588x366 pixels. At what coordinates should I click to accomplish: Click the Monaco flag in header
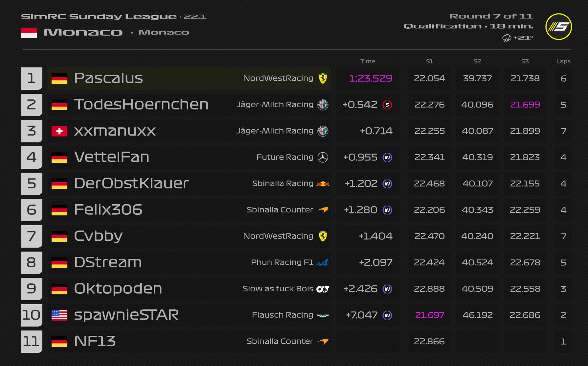[29, 33]
